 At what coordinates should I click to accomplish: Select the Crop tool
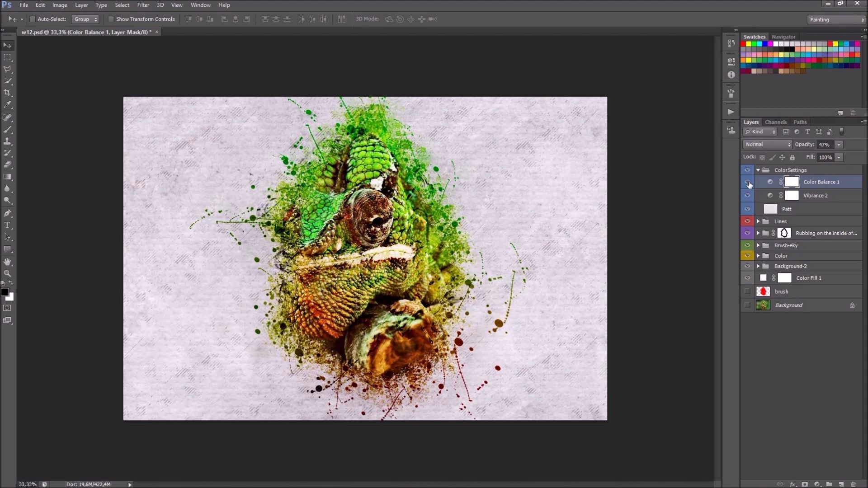7,93
